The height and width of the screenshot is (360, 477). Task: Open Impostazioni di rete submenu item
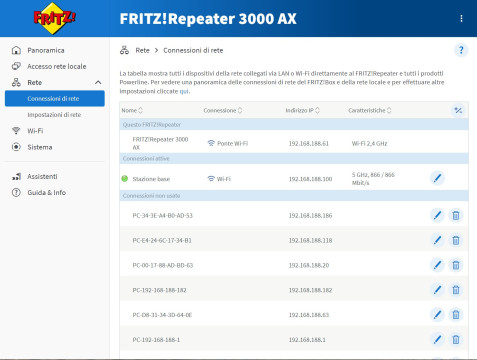pos(55,115)
